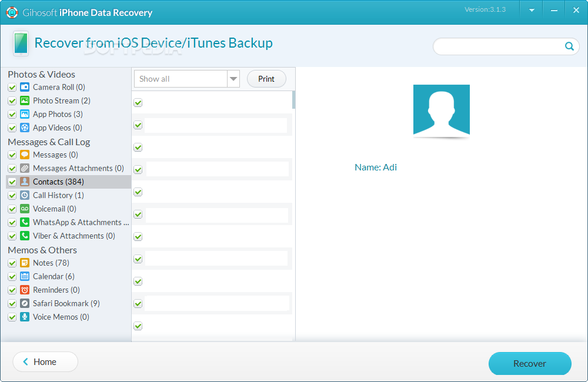
Task: Uncheck the first contact row checkbox
Action: tap(138, 102)
